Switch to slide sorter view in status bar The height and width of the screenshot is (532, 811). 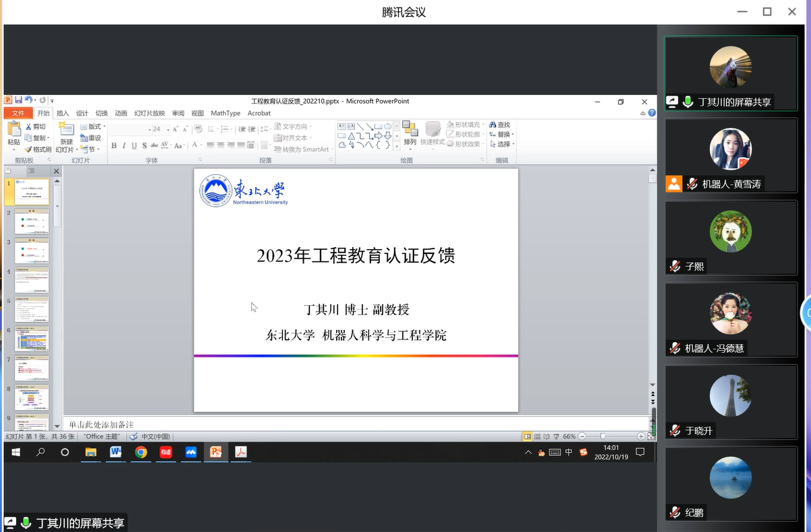(x=538, y=436)
